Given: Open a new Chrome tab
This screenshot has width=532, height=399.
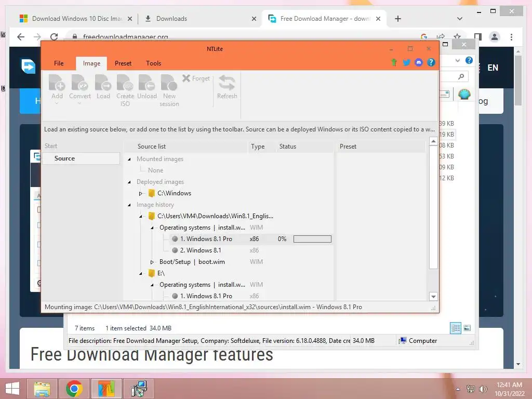Looking at the screenshot, I should (x=398, y=19).
